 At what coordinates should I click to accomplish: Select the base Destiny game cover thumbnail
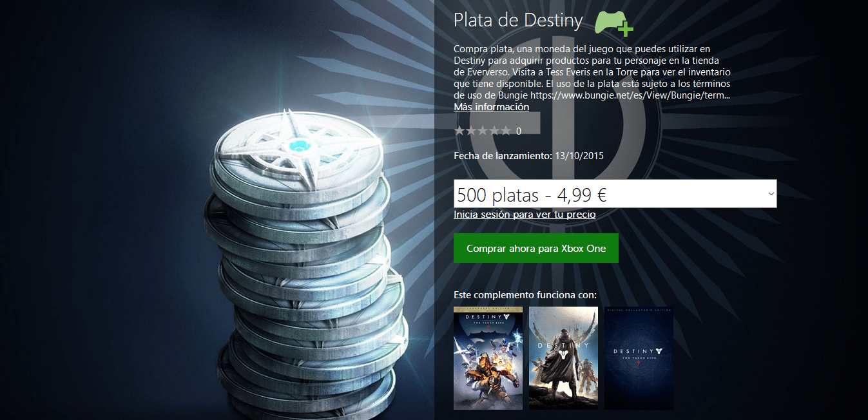pos(563,358)
